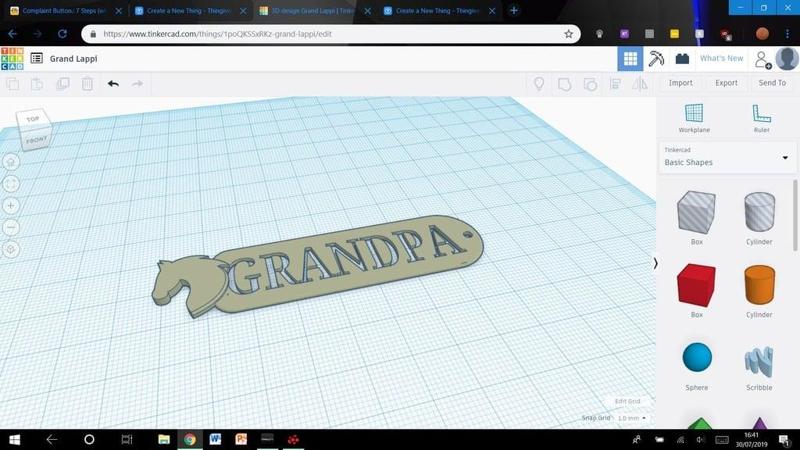Click the Group shapes icon
800x450 pixels.
coord(564,84)
